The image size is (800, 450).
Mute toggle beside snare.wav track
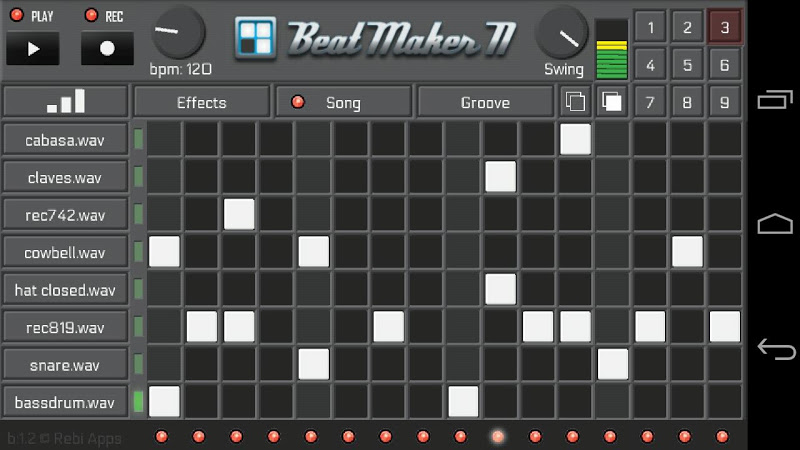(x=138, y=364)
